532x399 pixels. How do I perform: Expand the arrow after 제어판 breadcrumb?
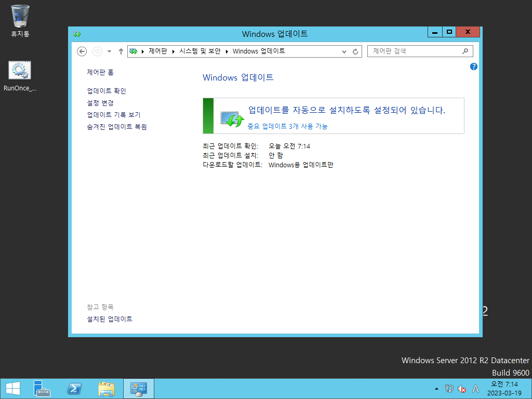tap(174, 51)
